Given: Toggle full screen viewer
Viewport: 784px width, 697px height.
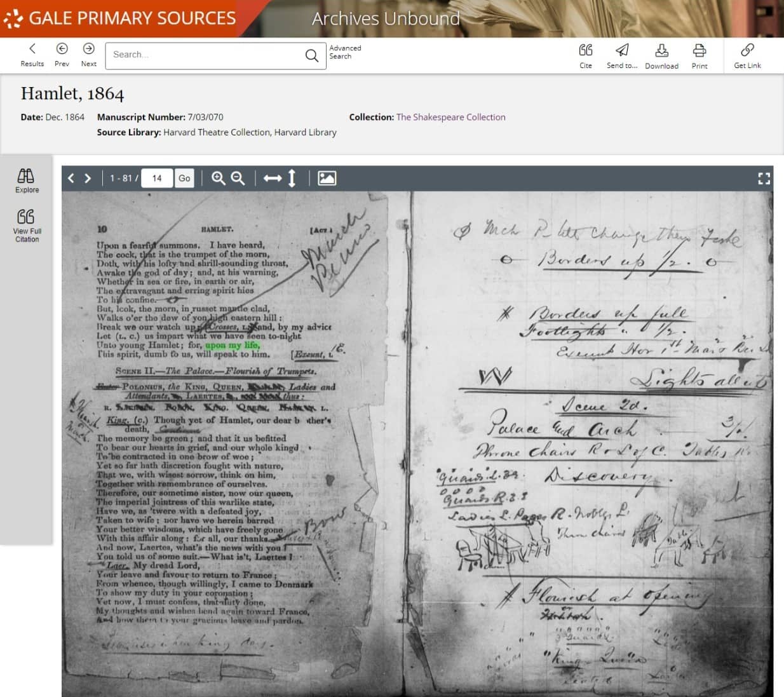Looking at the screenshot, I should (x=764, y=179).
